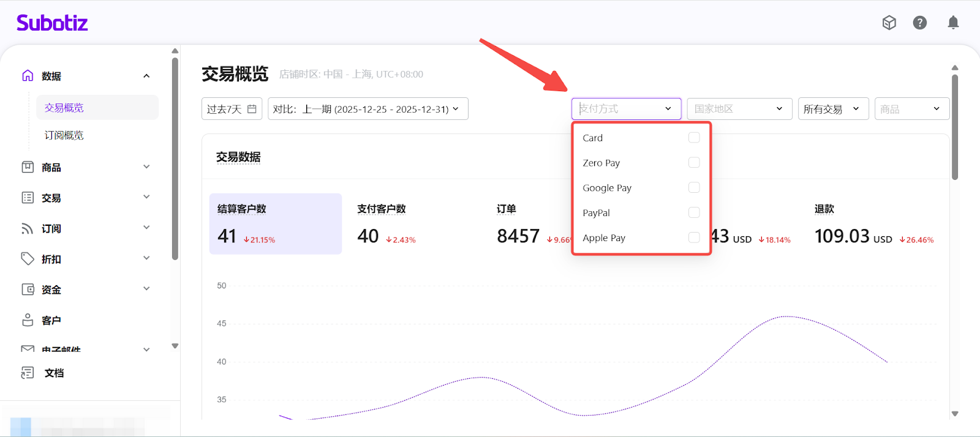Screen dimensions: 980x437
Task: Click the 折扣 tag icon in sidebar
Action: (28, 259)
